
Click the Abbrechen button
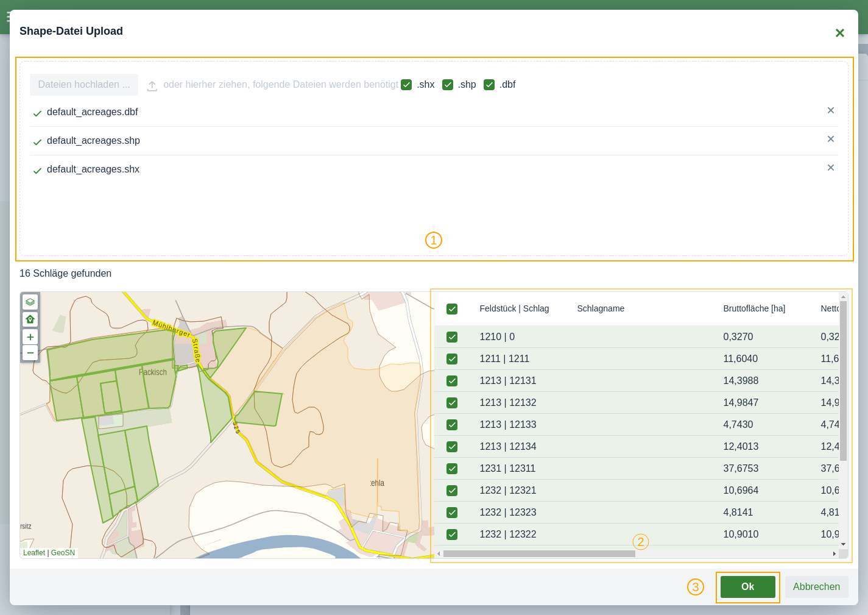coord(816,587)
